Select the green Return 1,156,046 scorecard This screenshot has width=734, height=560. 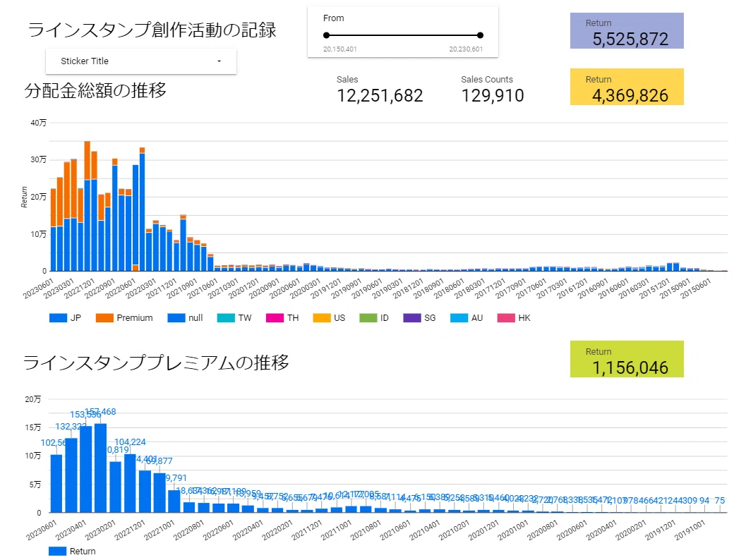click(x=627, y=359)
